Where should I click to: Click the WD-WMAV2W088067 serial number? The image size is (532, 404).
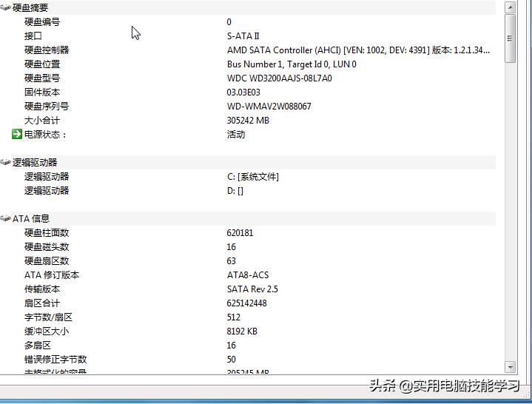tap(269, 107)
